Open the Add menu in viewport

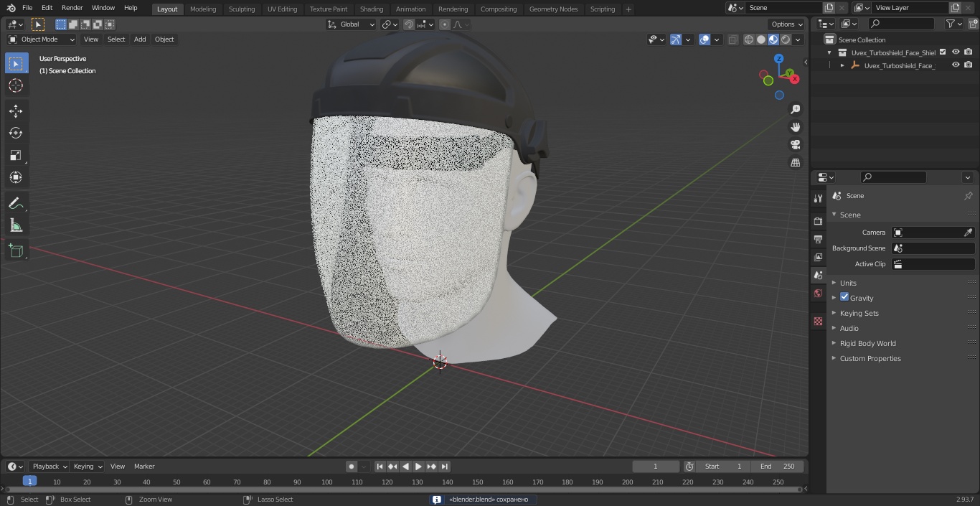pyautogui.click(x=140, y=39)
